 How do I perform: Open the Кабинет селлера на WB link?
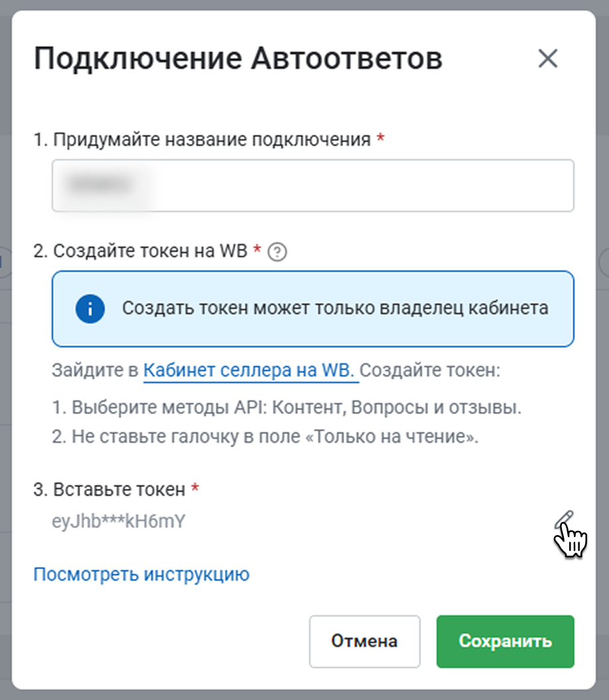tap(248, 370)
